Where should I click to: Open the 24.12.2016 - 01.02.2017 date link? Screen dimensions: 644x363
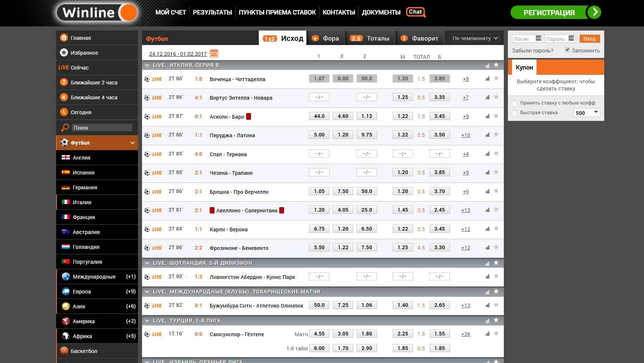point(178,54)
